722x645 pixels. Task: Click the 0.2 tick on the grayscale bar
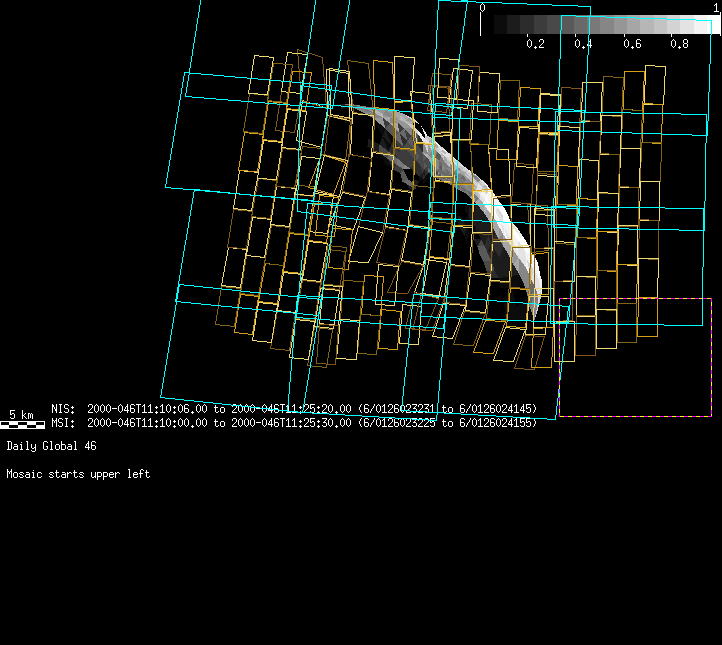click(535, 44)
